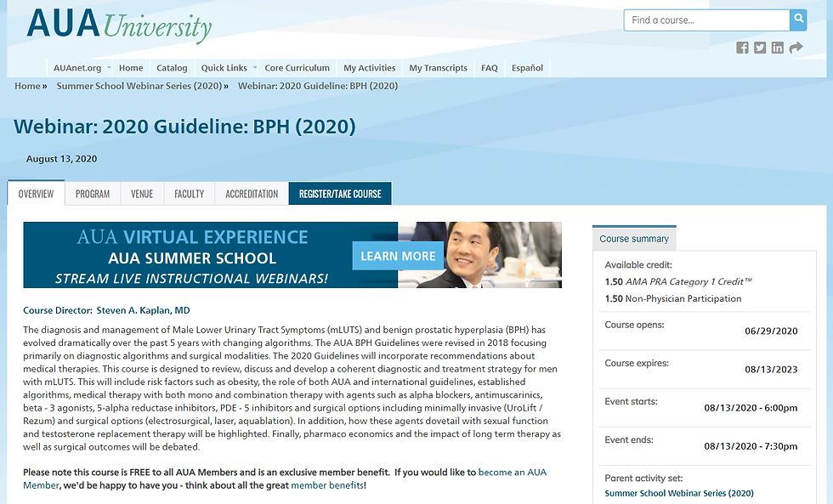Open the member benefits link

click(x=327, y=485)
